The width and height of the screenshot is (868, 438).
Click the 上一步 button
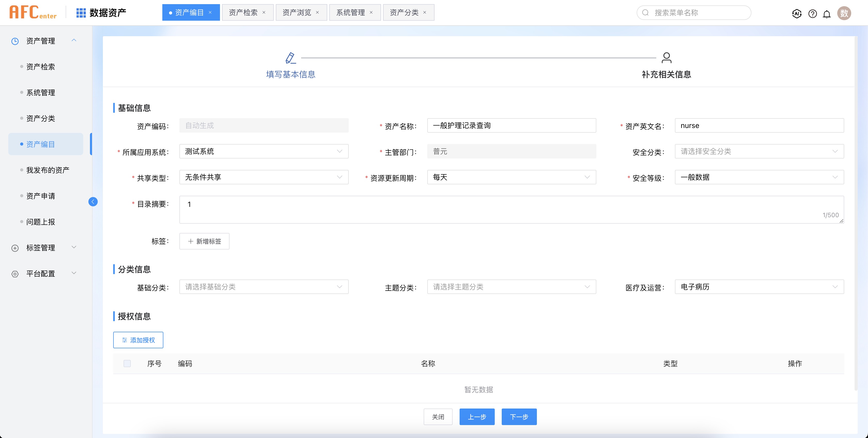click(477, 417)
